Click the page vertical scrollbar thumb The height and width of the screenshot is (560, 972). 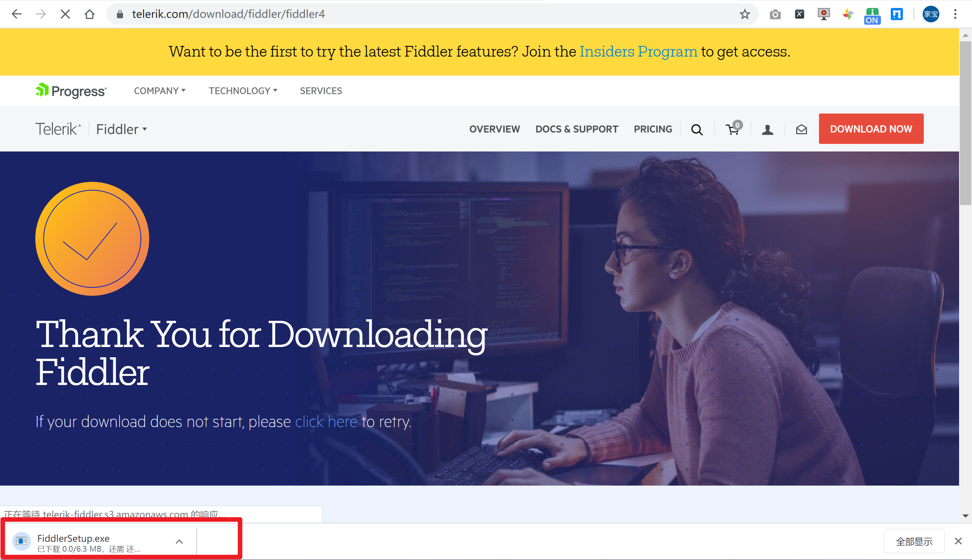pyautogui.click(x=966, y=123)
